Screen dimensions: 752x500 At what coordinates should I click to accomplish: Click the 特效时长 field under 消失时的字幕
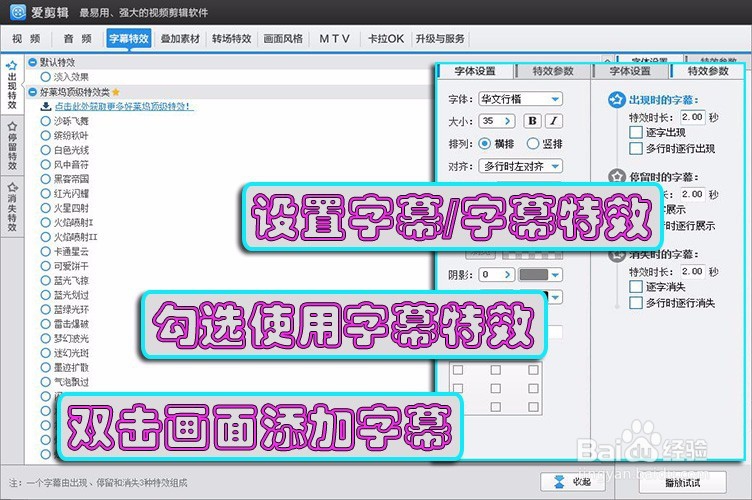(693, 271)
